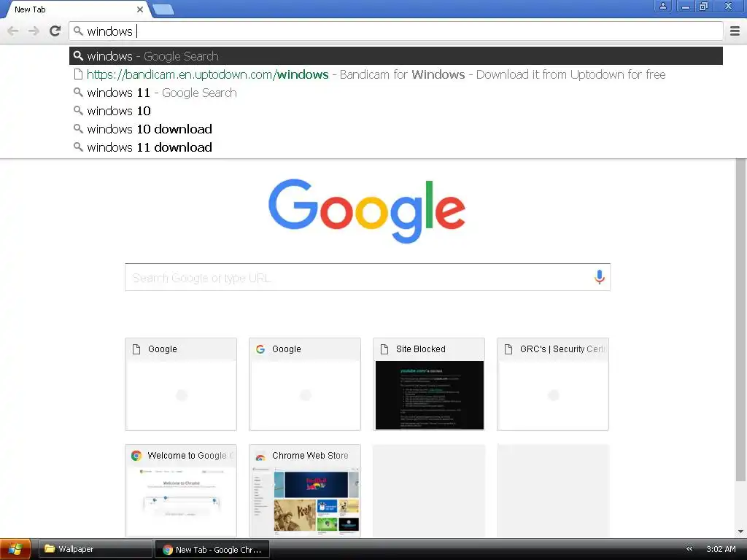The width and height of the screenshot is (747, 560).
Task: Click the Google search box on page
Action: (368, 277)
